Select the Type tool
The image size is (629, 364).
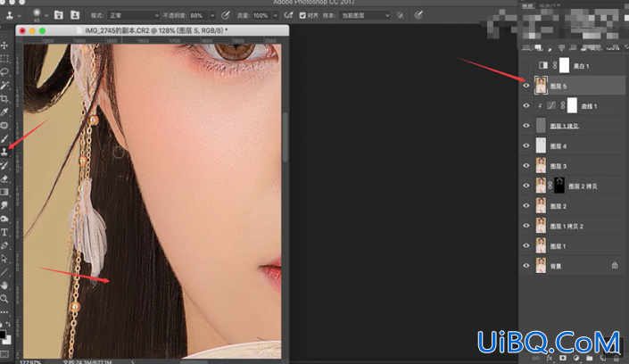(4, 232)
